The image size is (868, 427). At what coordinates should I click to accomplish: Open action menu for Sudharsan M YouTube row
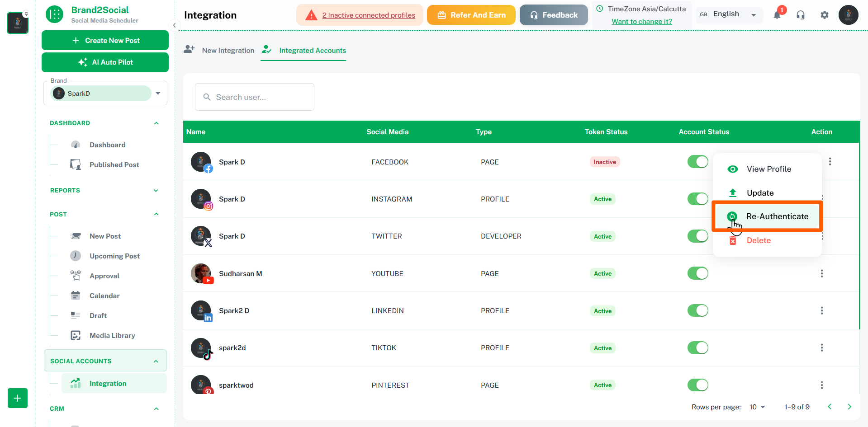point(822,273)
